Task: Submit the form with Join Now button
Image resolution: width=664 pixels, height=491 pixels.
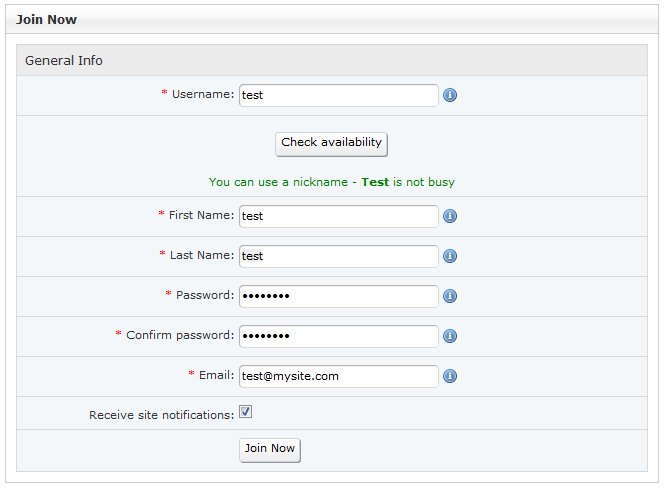Action: click(x=270, y=449)
